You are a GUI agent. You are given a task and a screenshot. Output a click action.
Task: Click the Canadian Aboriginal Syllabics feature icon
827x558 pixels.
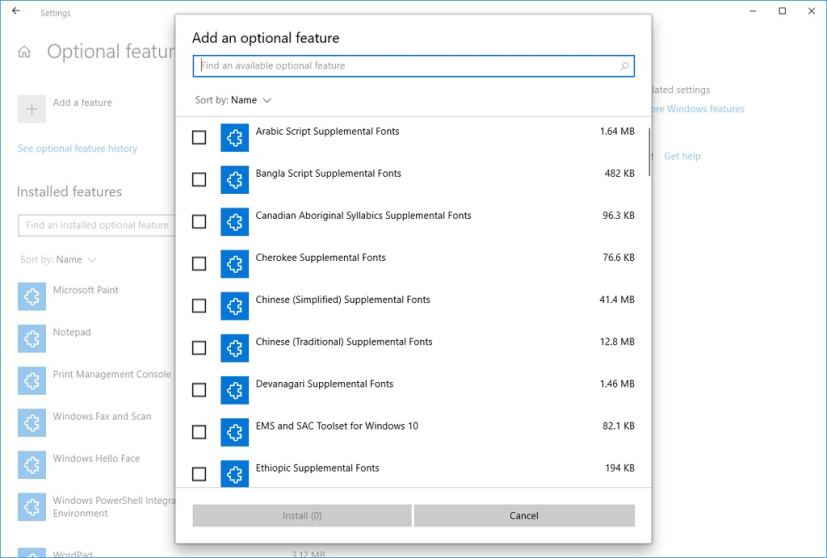coord(235,222)
